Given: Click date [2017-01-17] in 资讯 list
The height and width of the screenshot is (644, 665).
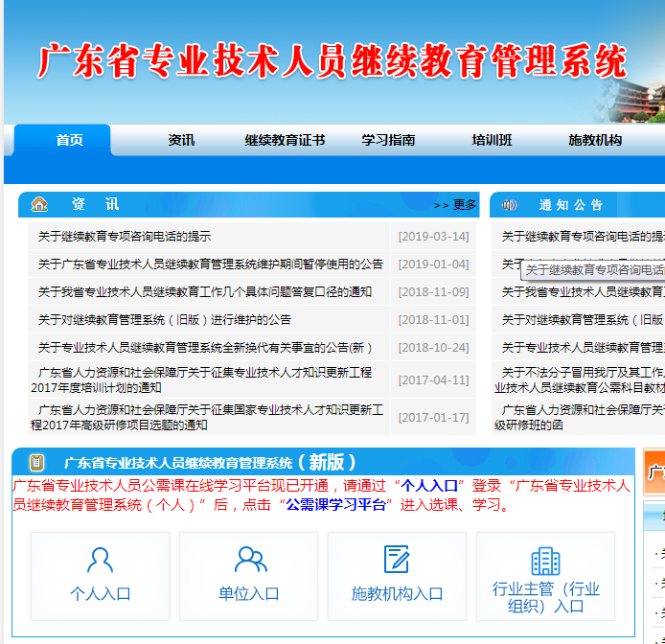Looking at the screenshot, I should 433,418.
